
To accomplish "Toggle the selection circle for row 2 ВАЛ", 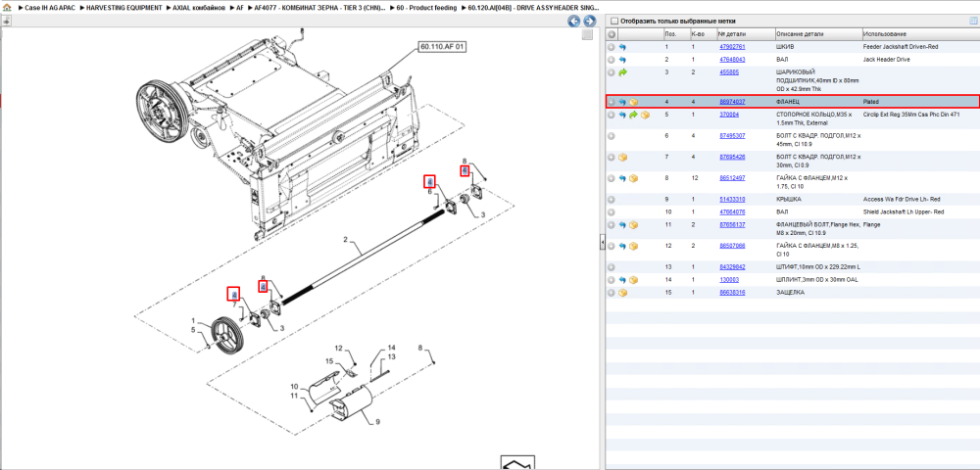I will pyautogui.click(x=612, y=60).
